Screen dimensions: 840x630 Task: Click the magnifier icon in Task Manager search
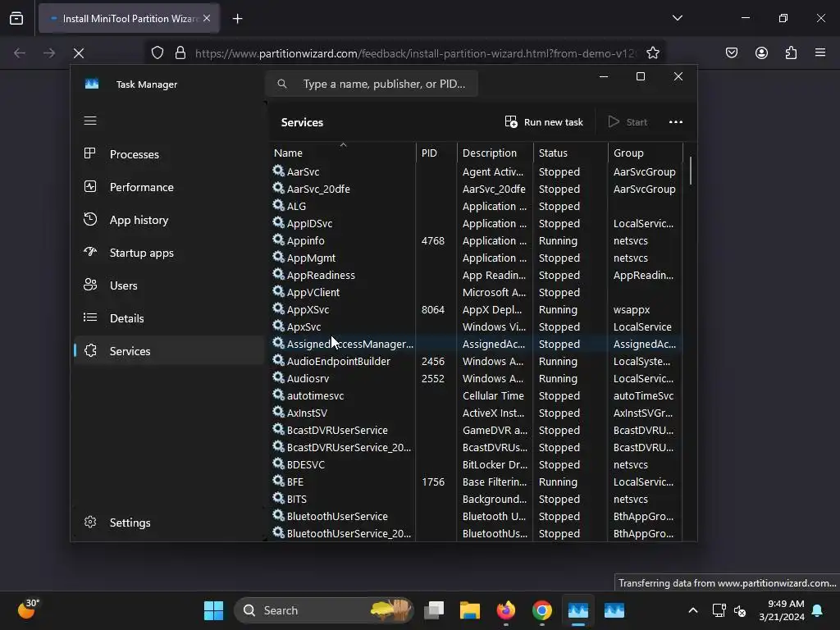tap(282, 84)
